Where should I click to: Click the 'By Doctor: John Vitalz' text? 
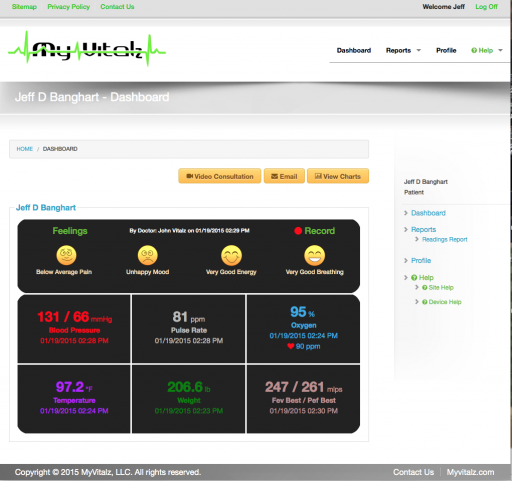[189, 230]
